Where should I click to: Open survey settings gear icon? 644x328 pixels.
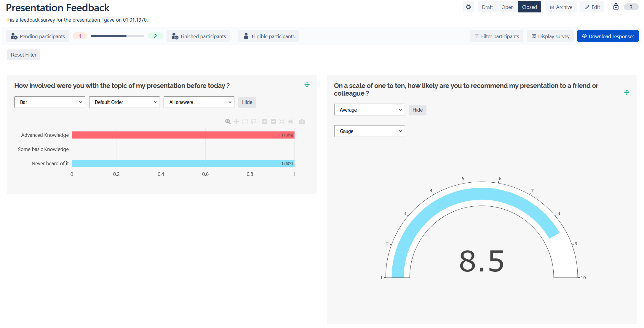tap(468, 7)
